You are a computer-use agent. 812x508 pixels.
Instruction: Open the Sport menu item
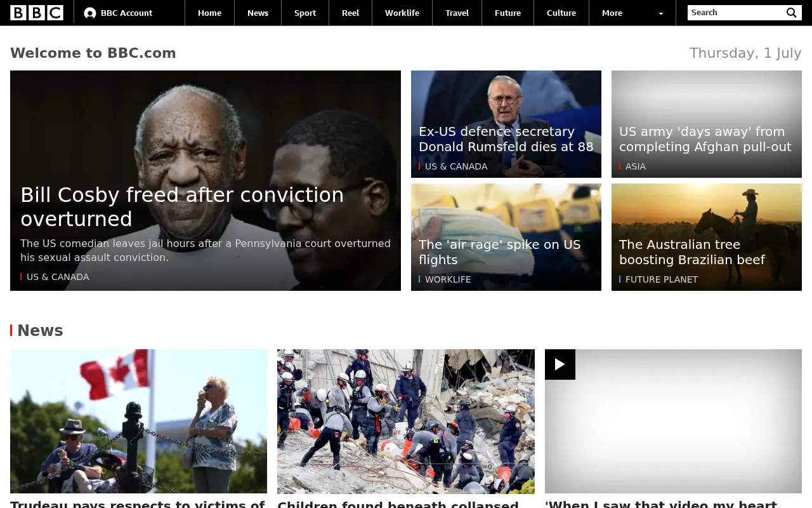305,13
